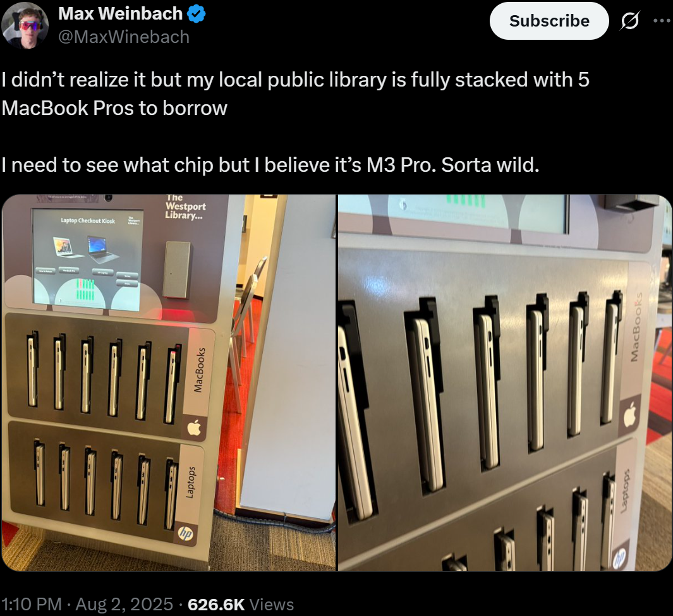This screenshot has height=616, width=673.
Task: Click The Westport Library sign
Action: tap(185, 207)
